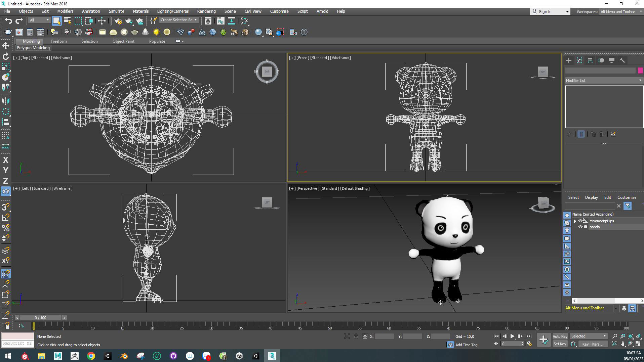Toggle Window/Crossing selection icon
This screenshot has height=362, width=644.
[x=89, y=21]
